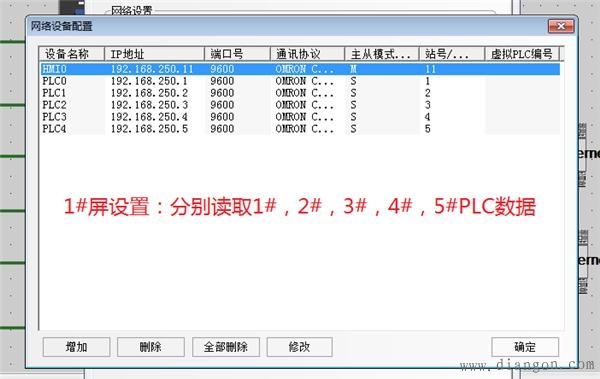Confirm with the 确定 button
The height and width of the screenshot is (379, 600).
coord(525,347)
